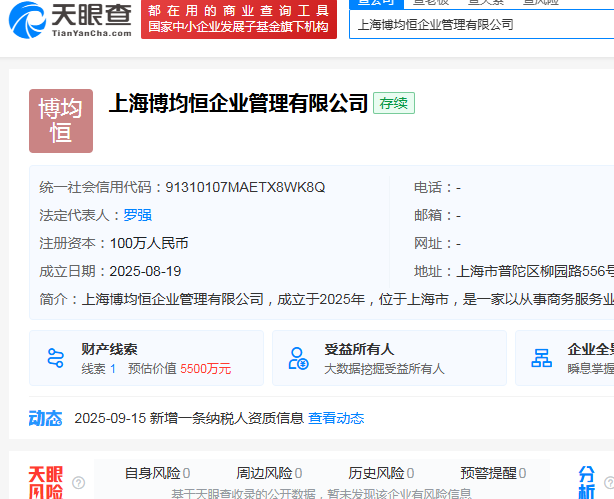Open the 企业全景 org-chart icon

point(542,358)
